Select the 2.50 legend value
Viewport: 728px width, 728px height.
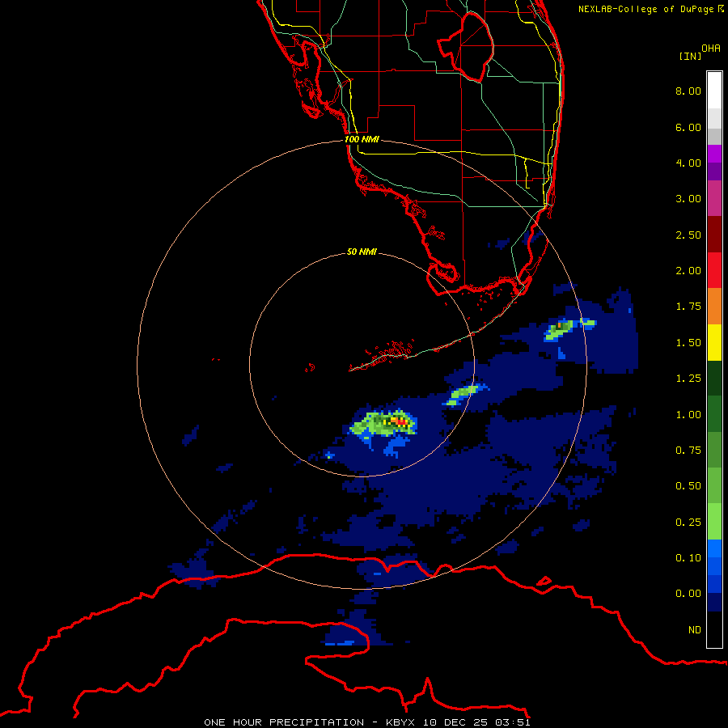(x=688, y=235)
